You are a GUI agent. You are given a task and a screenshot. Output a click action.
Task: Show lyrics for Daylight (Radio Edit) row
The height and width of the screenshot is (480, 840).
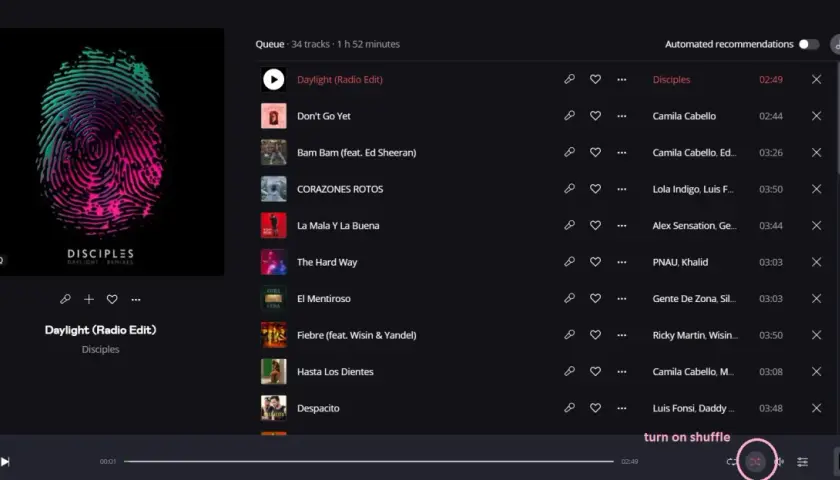coord(569,79)
